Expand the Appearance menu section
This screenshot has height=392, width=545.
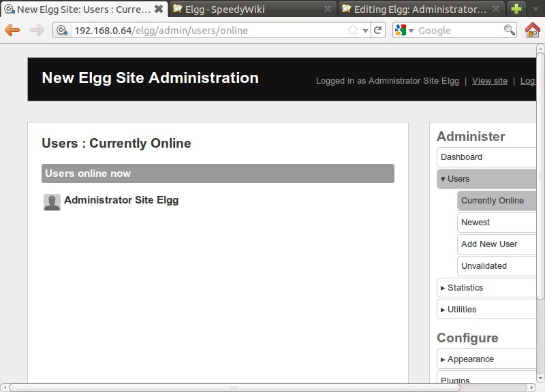tap(486, 359)
